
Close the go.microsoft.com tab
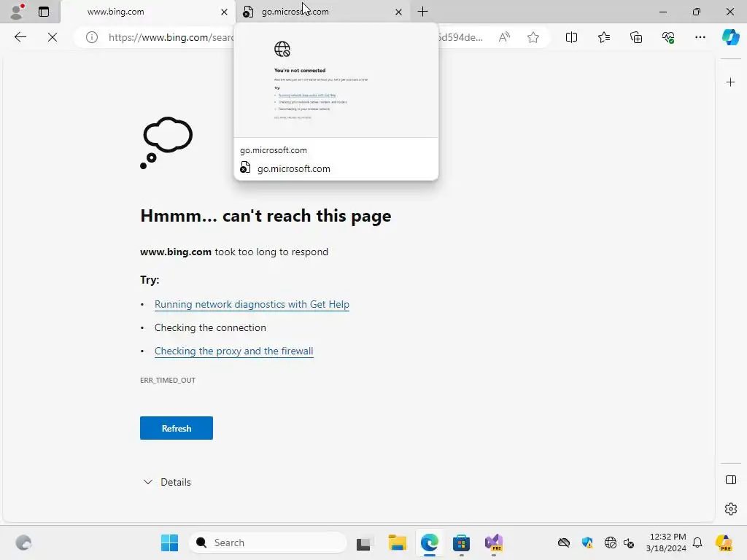[x=399, y=12]
